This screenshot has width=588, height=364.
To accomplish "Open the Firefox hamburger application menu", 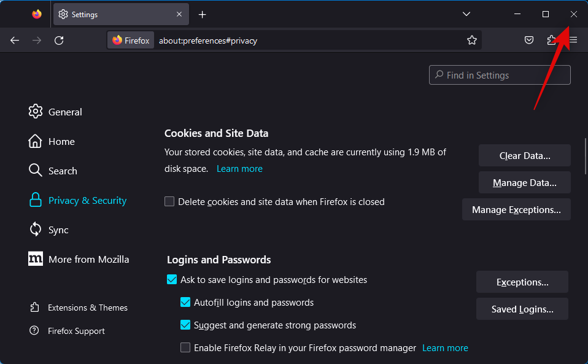I will pos(573,41).
